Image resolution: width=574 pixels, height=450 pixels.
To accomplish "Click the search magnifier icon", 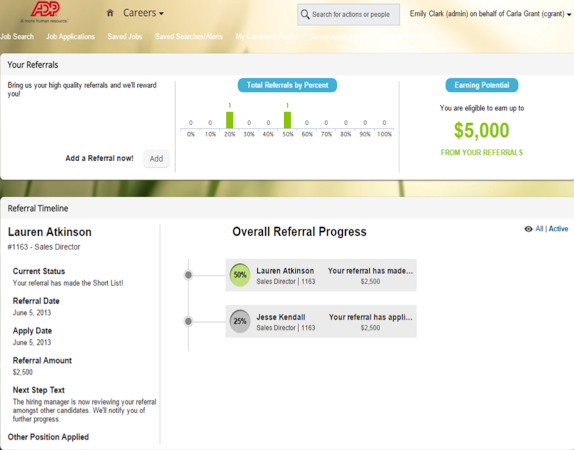I will pyautogui.click(x=305, y=14).
